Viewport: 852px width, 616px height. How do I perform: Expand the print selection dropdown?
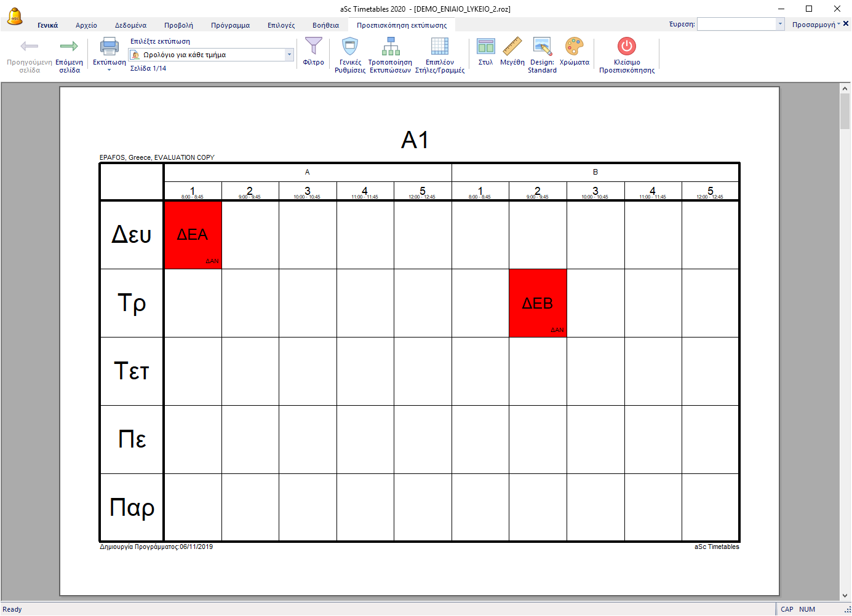coord(289,55)
